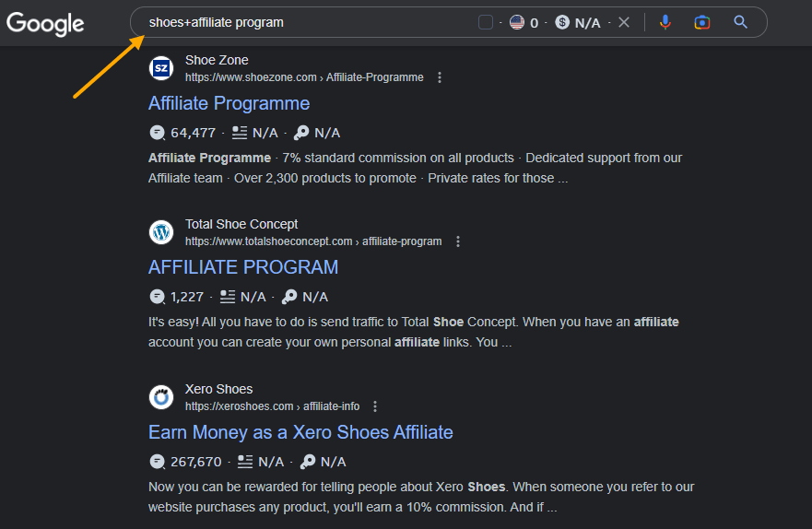
Task: Tick the checkbox in the search bar
Action: pos(485,22)
